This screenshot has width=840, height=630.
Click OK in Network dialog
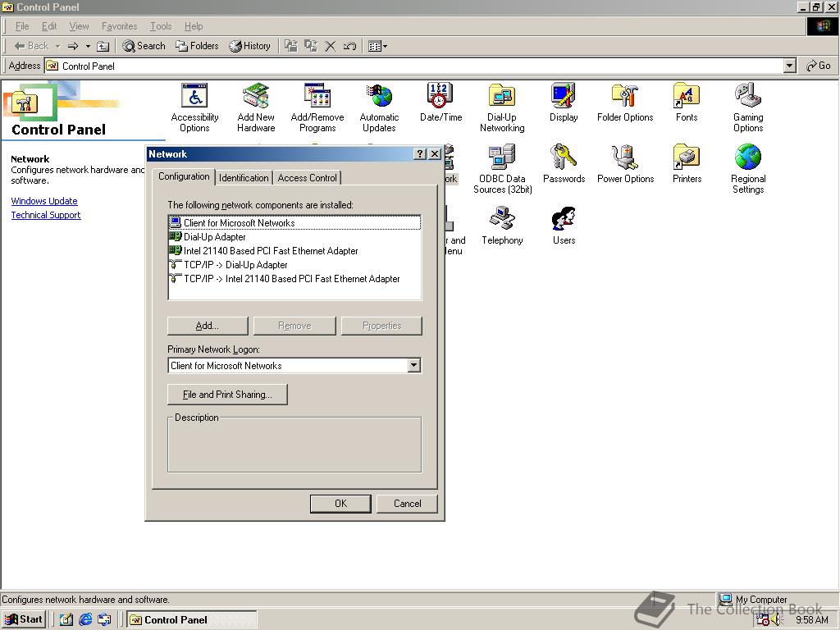point(340,504)
